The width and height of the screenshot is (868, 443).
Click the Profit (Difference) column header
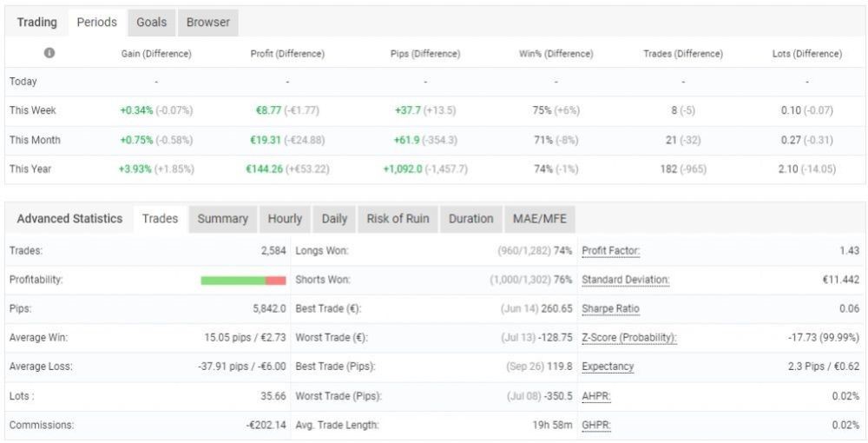click(287, 54)
